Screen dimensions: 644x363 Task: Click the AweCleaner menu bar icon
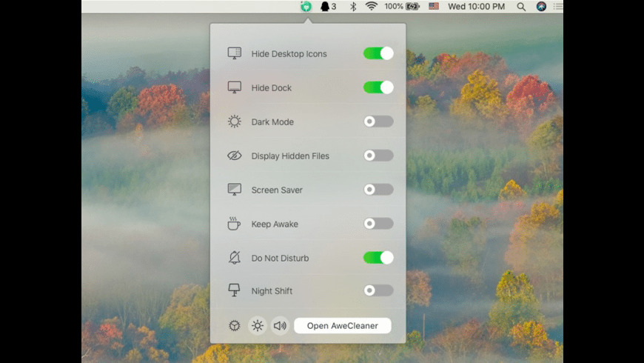click(x=306, y=7)
